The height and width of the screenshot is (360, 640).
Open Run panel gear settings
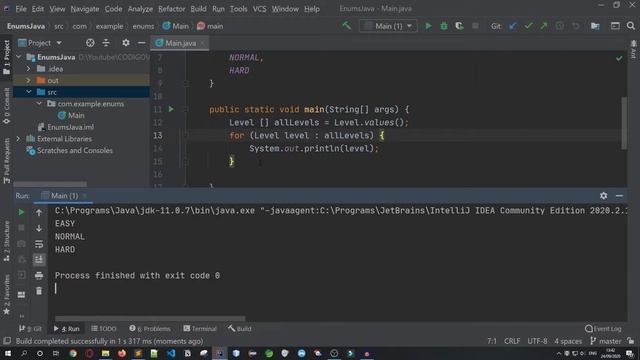[603, 196]
